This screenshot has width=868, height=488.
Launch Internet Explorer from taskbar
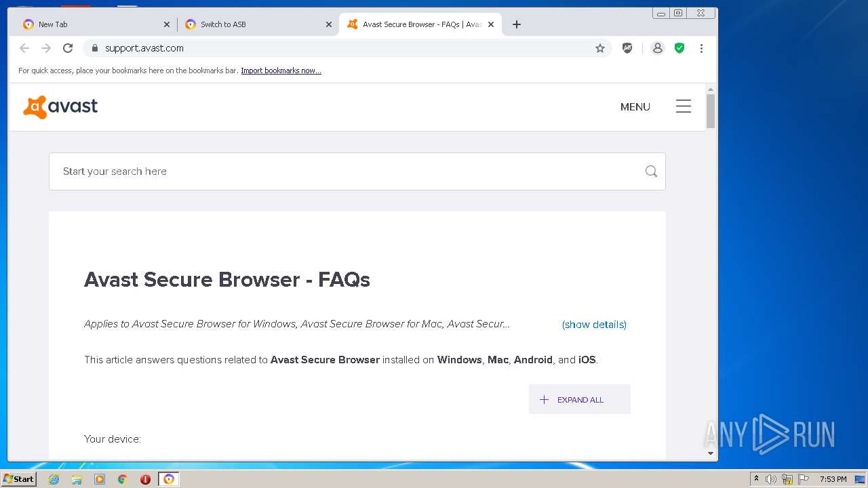[x=54, y=479]
